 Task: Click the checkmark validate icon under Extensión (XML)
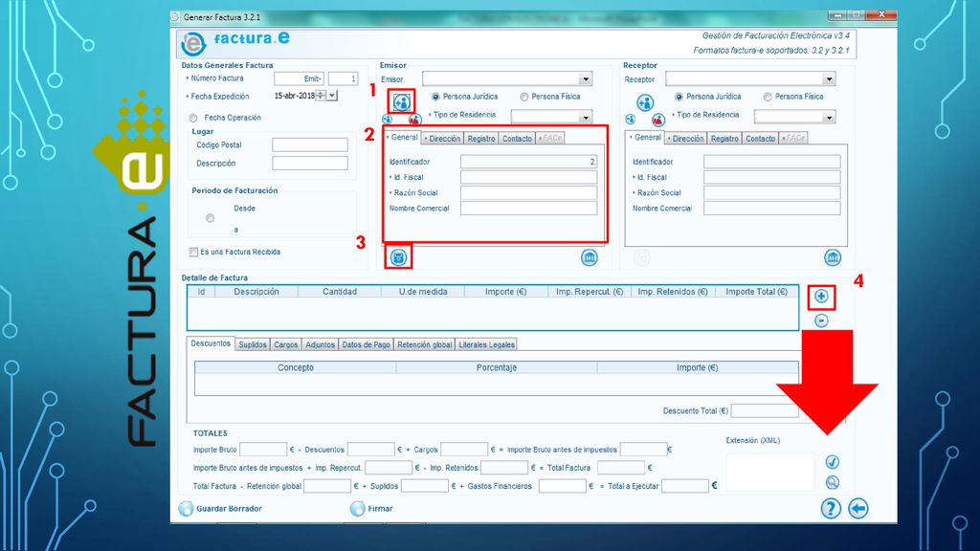tap(832, 462)
